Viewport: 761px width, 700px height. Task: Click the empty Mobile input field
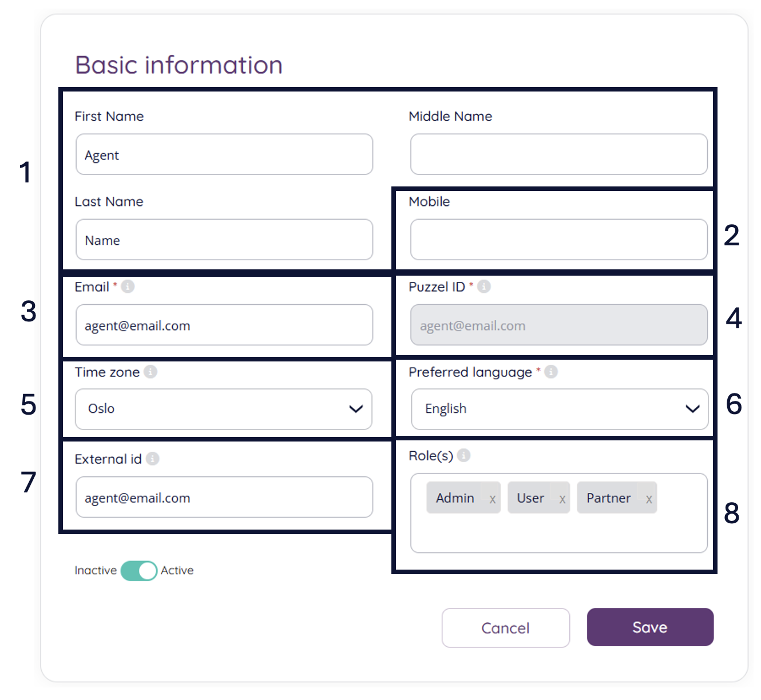coord(558,240)
